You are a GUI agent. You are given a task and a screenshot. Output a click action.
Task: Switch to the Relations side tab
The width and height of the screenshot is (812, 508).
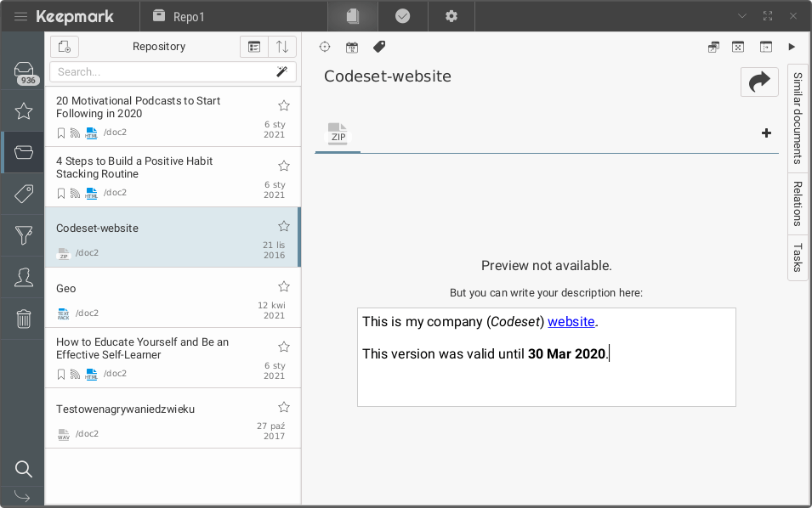(798, 204)
